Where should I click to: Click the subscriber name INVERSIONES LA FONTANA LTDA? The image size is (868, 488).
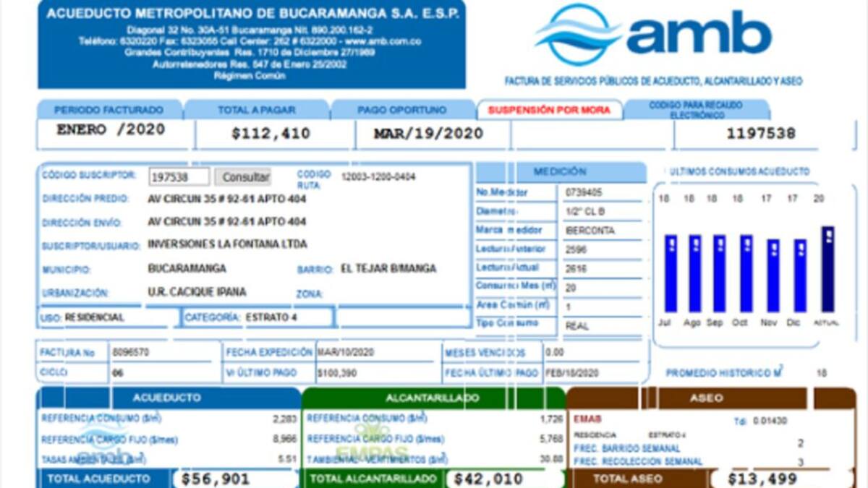click(227, 244)
